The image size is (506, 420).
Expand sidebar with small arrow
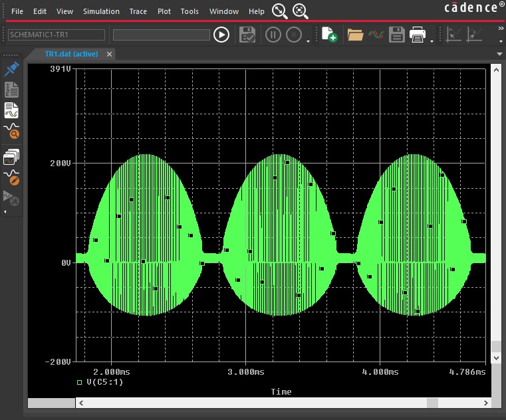point(5,211)
